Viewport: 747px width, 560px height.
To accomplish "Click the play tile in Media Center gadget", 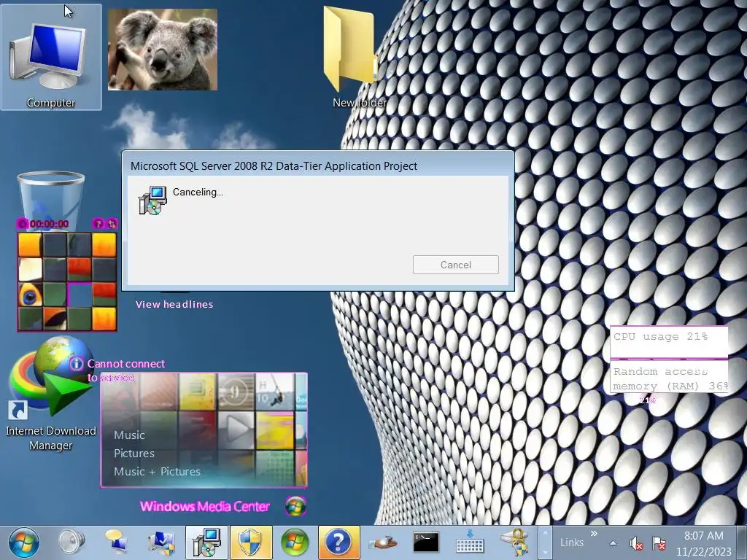I will pos(236,430).
